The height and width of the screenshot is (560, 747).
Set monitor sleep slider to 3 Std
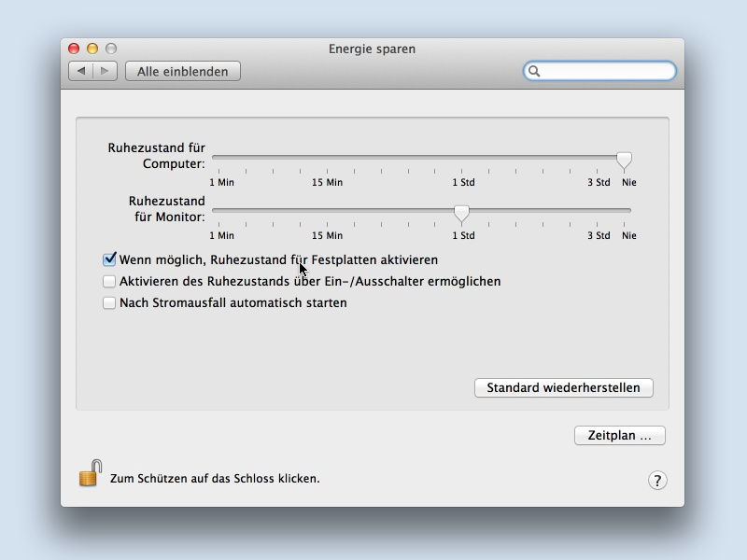(597, 210)
